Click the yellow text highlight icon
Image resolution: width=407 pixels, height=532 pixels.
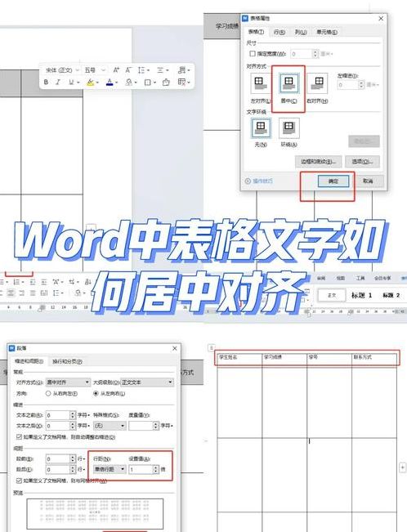[90, 82]
